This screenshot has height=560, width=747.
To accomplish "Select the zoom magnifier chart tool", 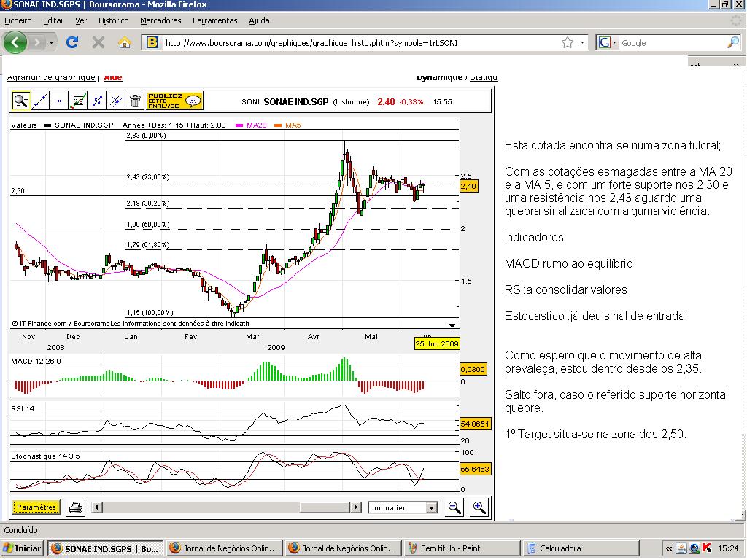I will 20,101.
